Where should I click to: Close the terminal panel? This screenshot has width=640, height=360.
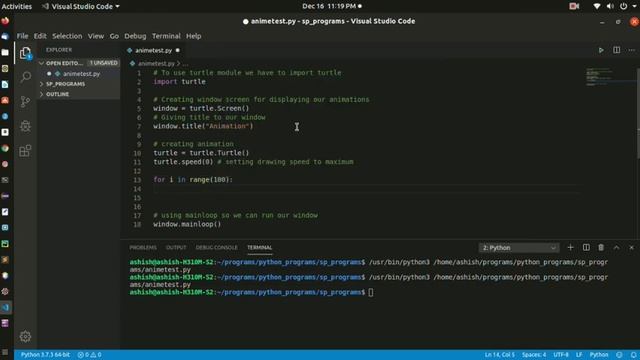[631, 247]
